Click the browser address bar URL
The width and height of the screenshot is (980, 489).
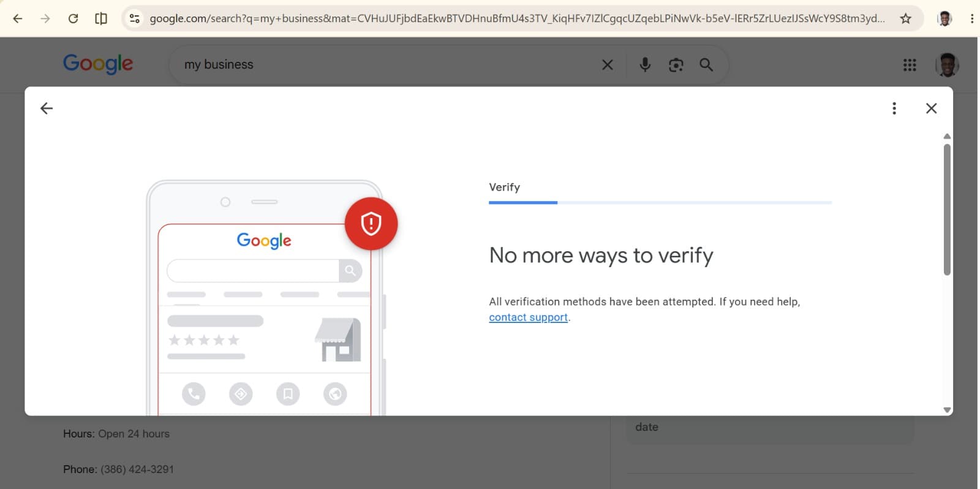pos(517,18)
